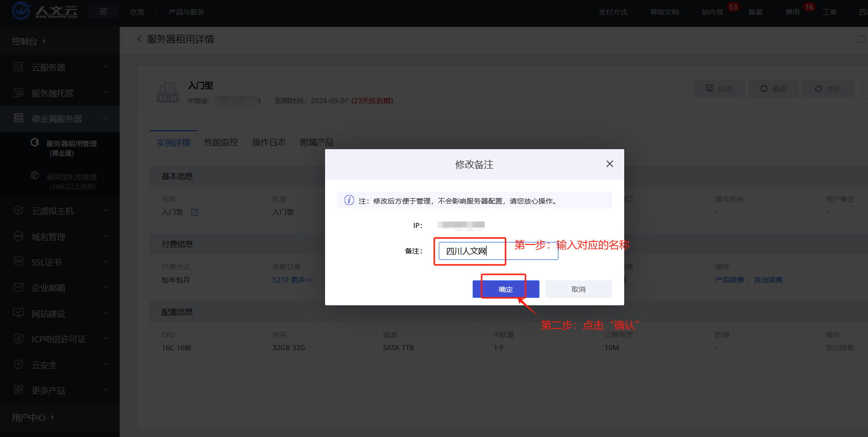Open 帮助文档 in the top bar
This screenshot has height=437, width=868.
coord(665,12)
